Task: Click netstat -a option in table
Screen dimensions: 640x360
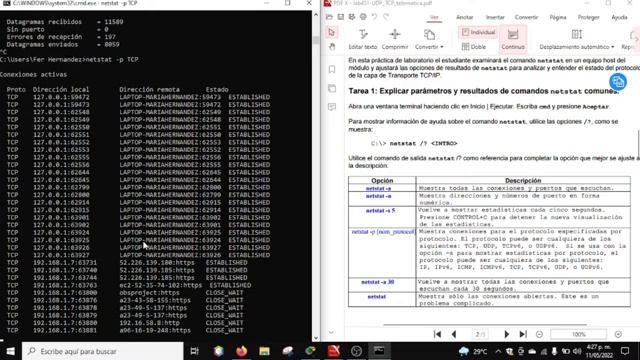Action: (378, 188)
